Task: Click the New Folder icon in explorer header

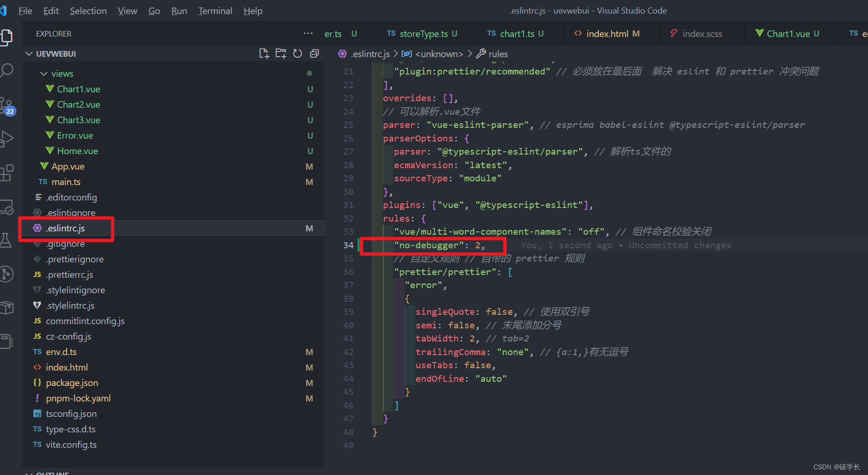Action: coord(281,54)
